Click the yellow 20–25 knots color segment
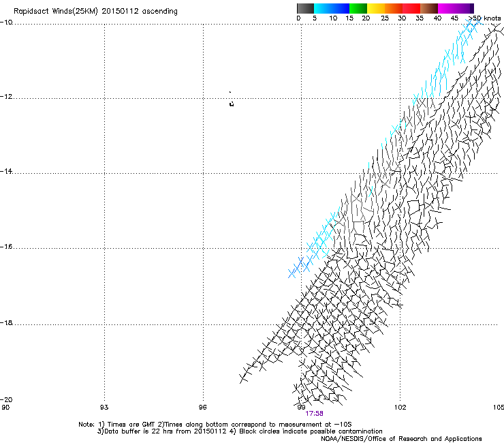Viewport: 504px width, 443px height. 376,8
